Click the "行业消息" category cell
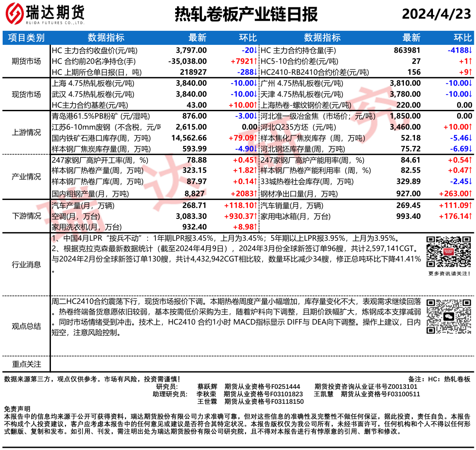 point(26,265)
